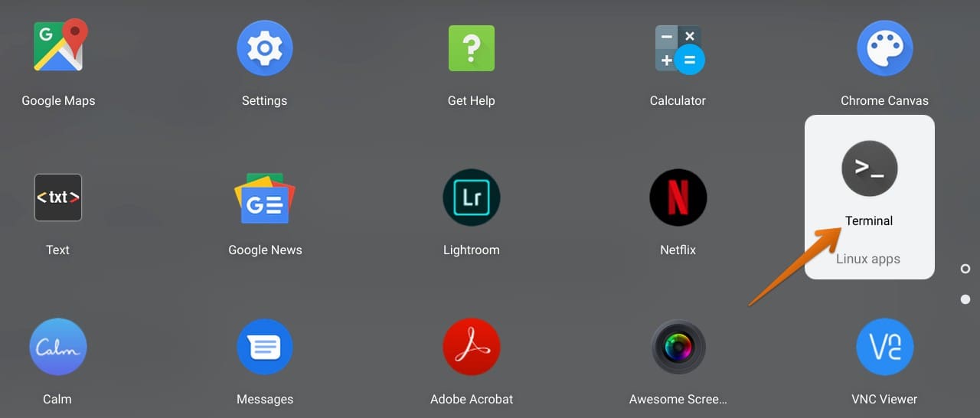Launch the Calm app
Image resolution: width=980 pixels, height=418 pixels.
[x=58, y=347]
